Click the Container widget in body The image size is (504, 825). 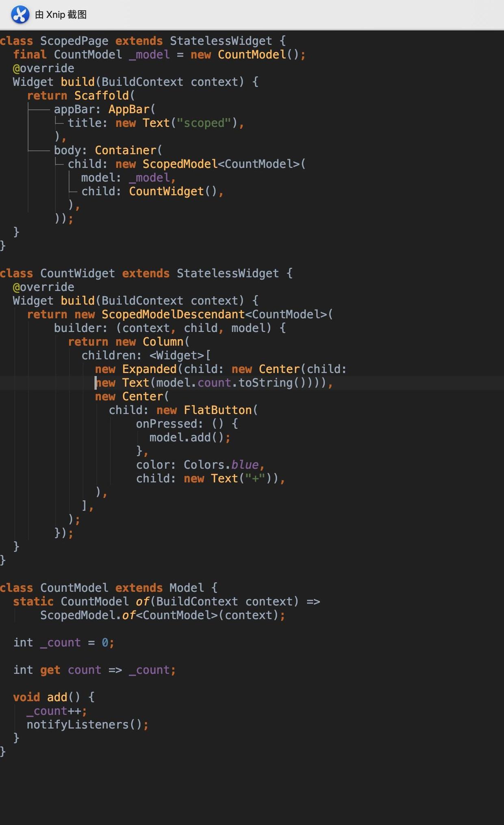pyautogui.click(x=125, y=151)
